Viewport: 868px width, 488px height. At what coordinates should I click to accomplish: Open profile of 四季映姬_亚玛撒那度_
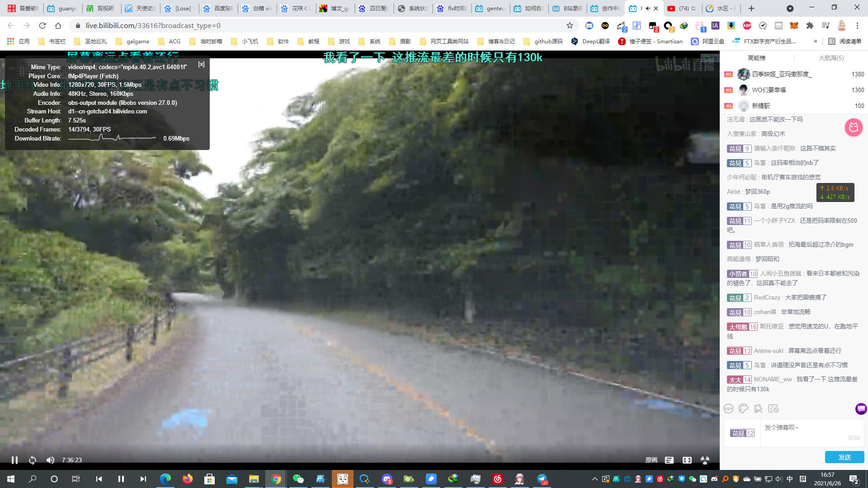782,74
